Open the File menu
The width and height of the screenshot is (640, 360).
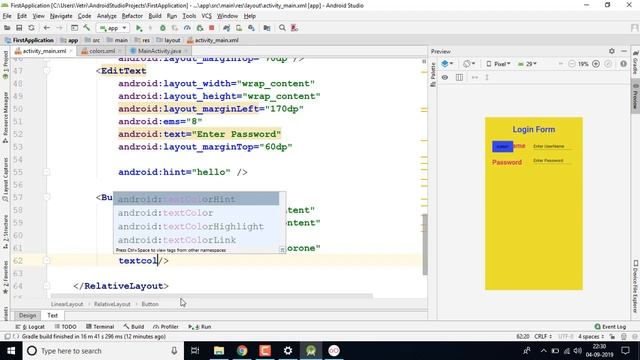(7, 16)
